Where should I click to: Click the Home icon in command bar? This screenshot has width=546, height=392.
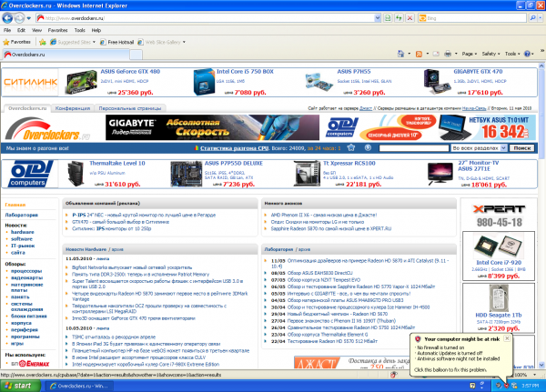point(400,54)
